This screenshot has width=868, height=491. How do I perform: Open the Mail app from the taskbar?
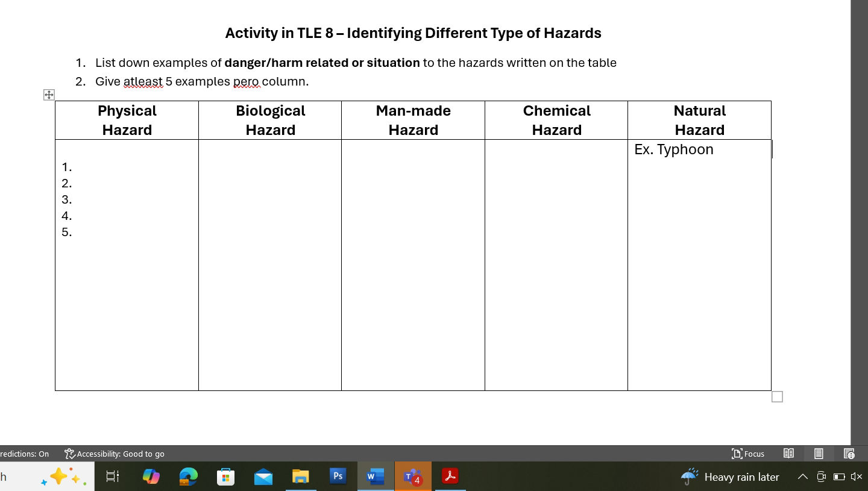coord(263,477)
